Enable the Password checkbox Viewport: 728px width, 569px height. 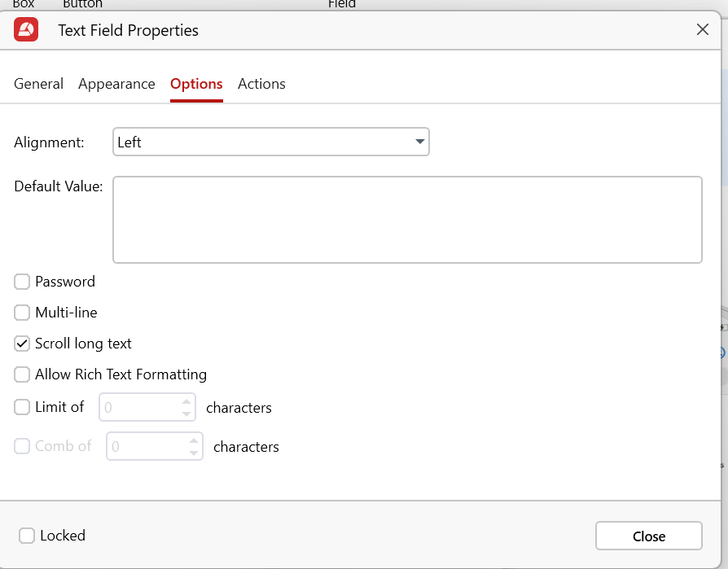point(22,282)
